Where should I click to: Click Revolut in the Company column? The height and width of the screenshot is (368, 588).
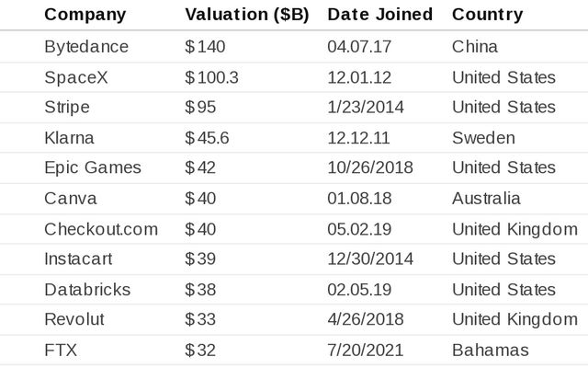point(74,319)
